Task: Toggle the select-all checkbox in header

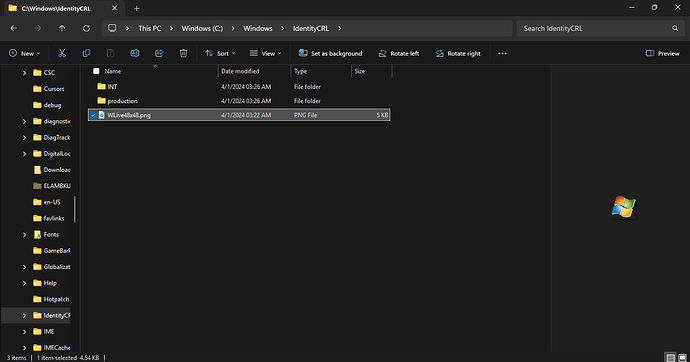Action: (x=96, y=71)
